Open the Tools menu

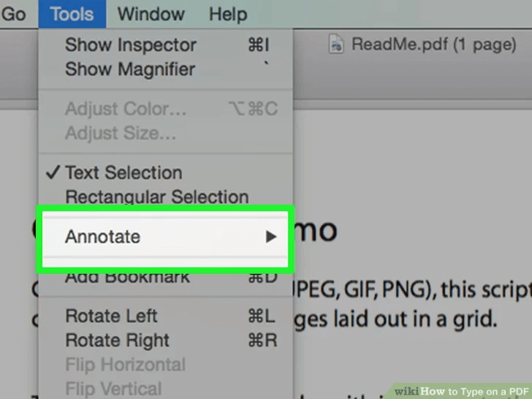pyautogui.click(x=72, y=15)
